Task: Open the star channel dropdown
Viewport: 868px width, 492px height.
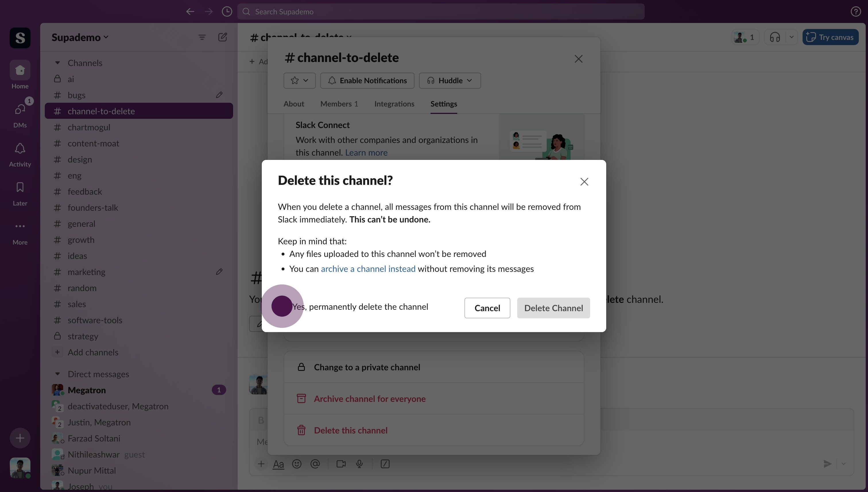Action: point(299,80)
